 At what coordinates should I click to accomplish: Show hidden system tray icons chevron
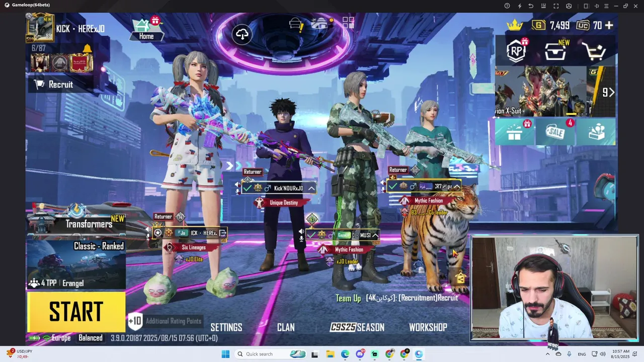pyautogui.click(x=547, y=354)
